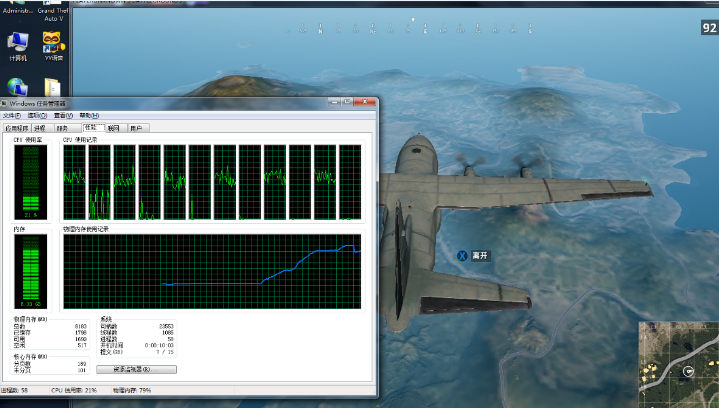The image size is (719, 408).
Task: Switch to the 联网 tab
Action: click(114, 128)
